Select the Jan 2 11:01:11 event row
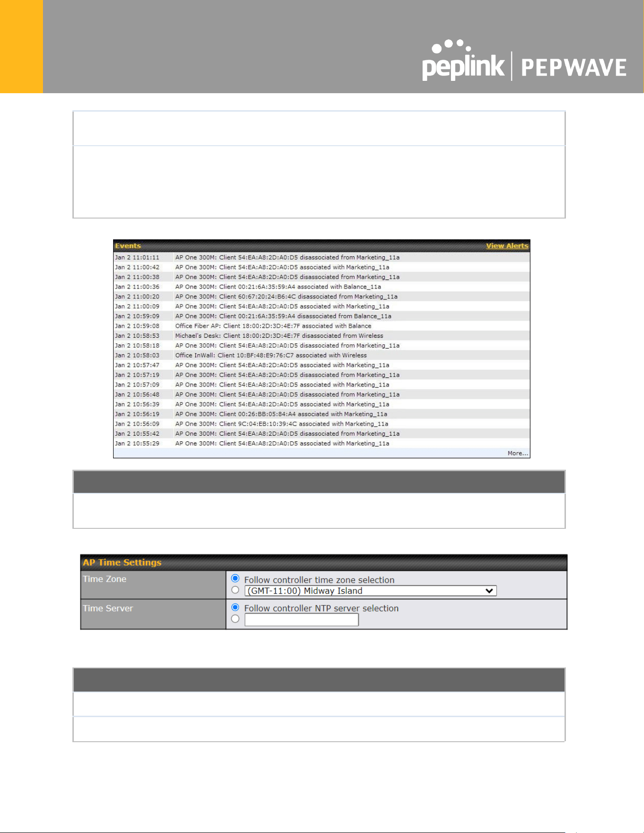644x833 pixels. click(322, 257)
